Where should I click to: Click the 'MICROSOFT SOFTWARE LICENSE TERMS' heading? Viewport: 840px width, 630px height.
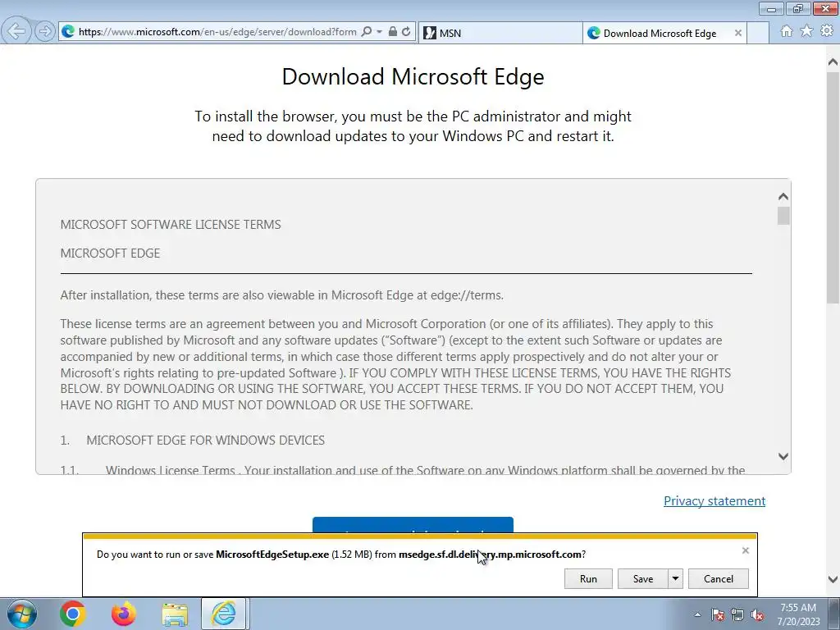point(171,225)
